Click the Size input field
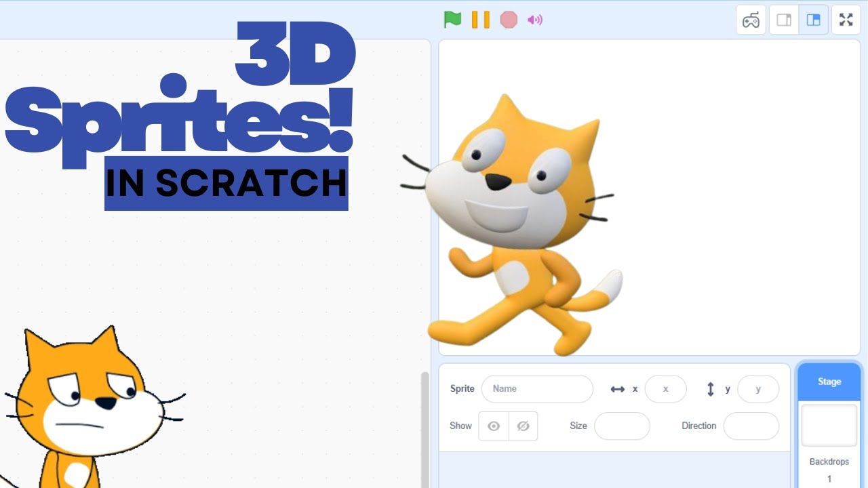Screen dimensions: 868x488 [622, 426]
